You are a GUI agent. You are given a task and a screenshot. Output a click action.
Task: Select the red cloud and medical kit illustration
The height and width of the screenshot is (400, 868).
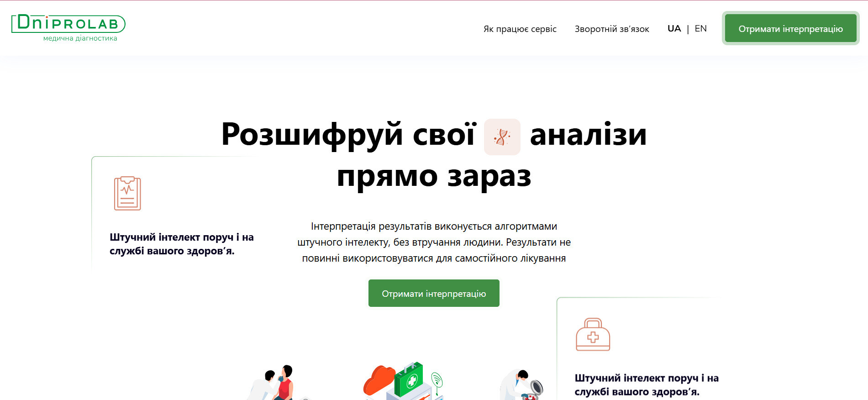403,383
